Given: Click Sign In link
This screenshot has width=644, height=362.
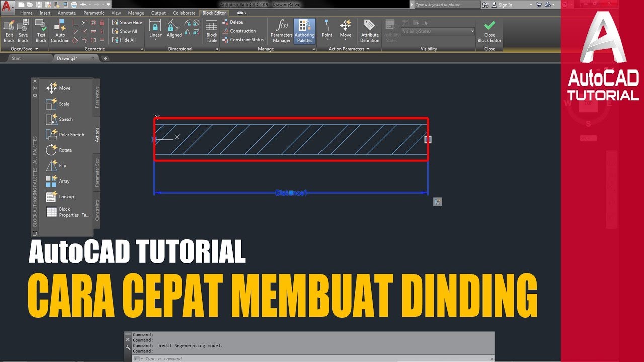Looking at the screenshot, I should point(505,5).
